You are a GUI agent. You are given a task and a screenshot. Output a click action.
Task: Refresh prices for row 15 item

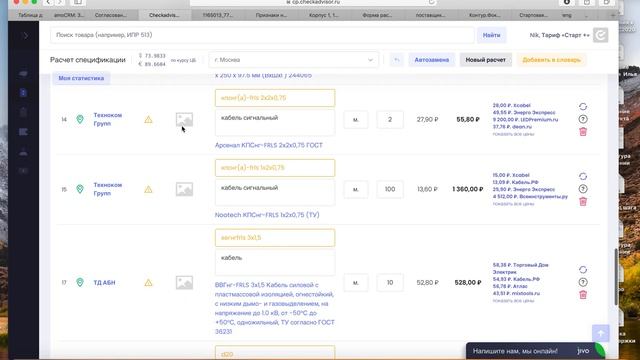point(583,176)
